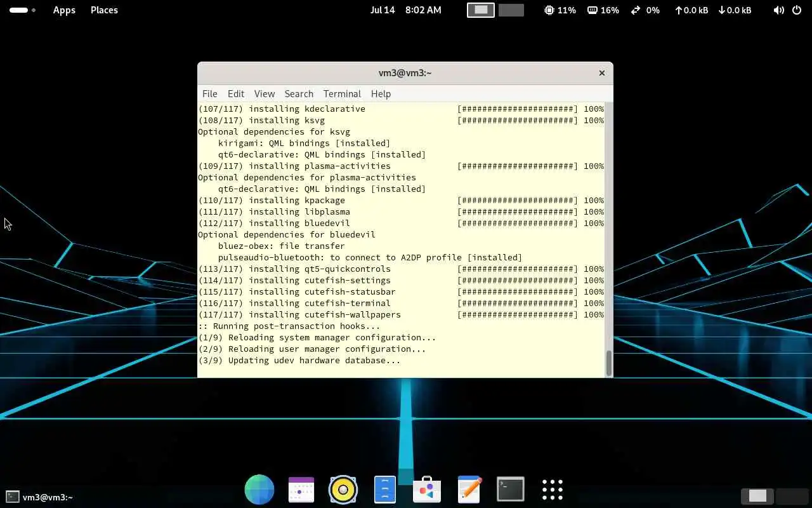Open the text editor notepad icon

(469, 490)
